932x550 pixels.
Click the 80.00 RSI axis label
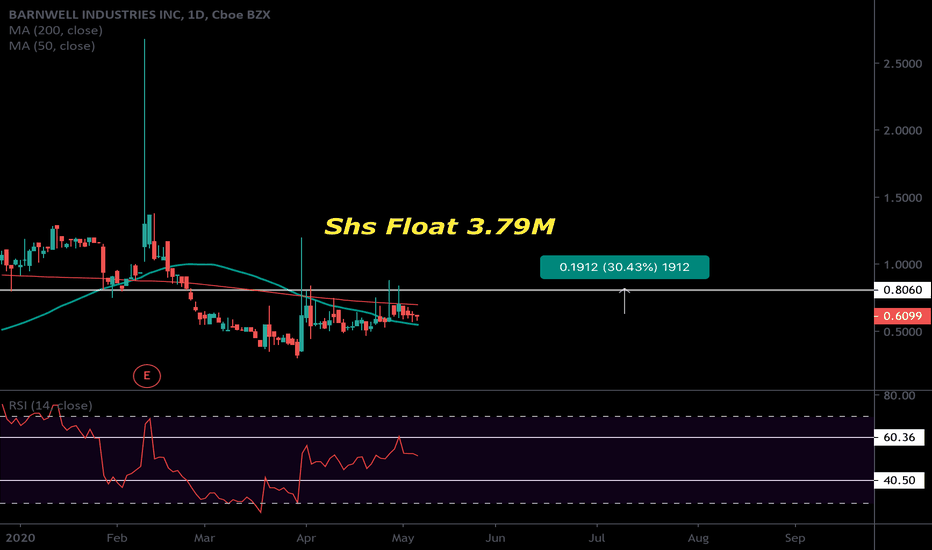click(899, 395)
